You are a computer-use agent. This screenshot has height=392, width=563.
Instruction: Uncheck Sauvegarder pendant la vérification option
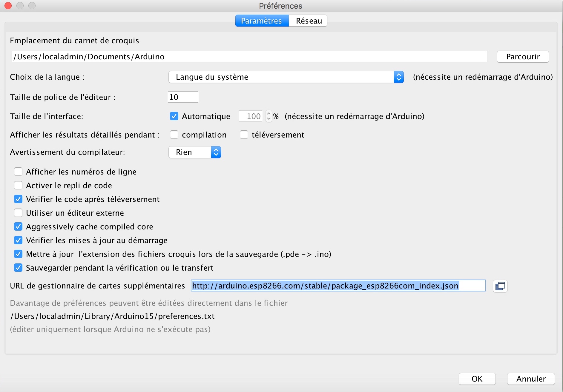click(x=18, y=268)
